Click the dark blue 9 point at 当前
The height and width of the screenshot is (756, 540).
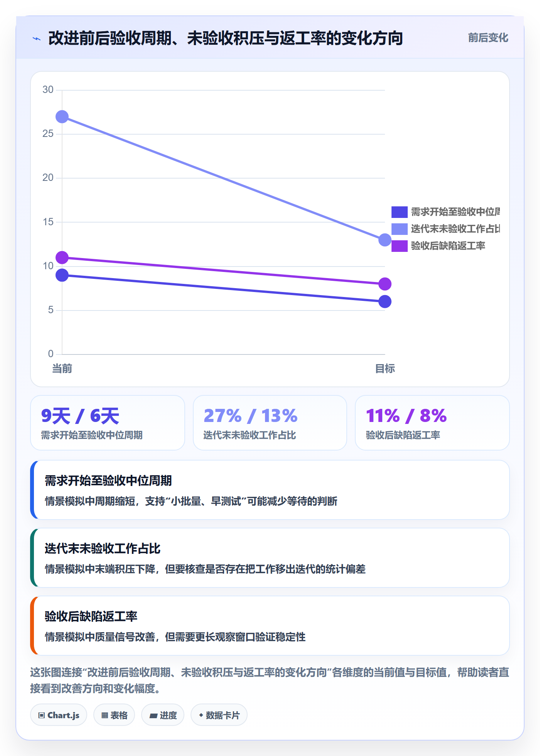(x=62, y=275)
